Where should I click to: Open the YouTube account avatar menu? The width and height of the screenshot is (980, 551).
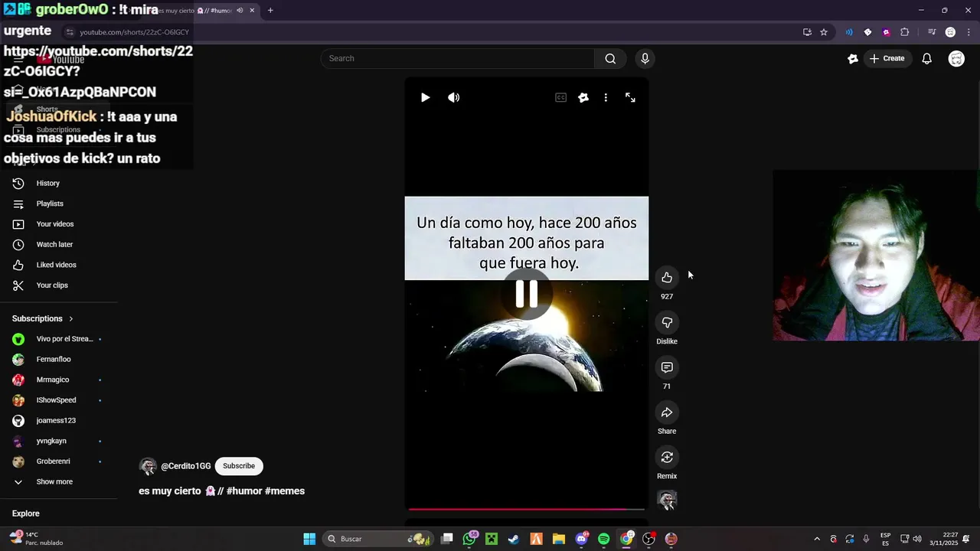tap(956, 58)
